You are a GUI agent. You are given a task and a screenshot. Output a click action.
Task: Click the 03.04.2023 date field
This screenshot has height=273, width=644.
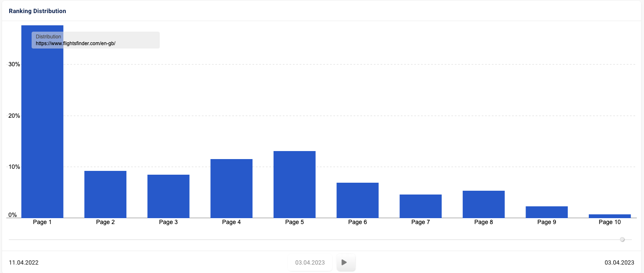point(310,262)
